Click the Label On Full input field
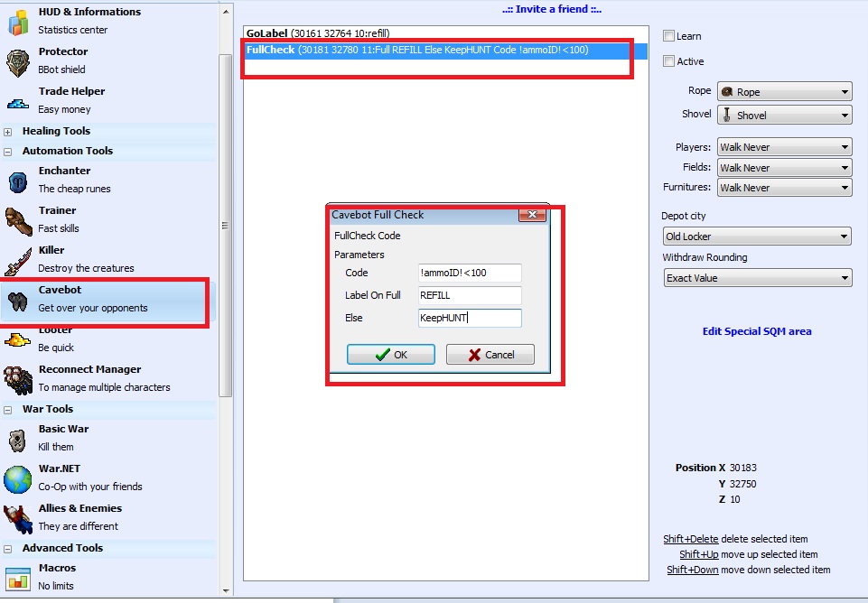Screen dimensions: 868x603 click(470, 295)
